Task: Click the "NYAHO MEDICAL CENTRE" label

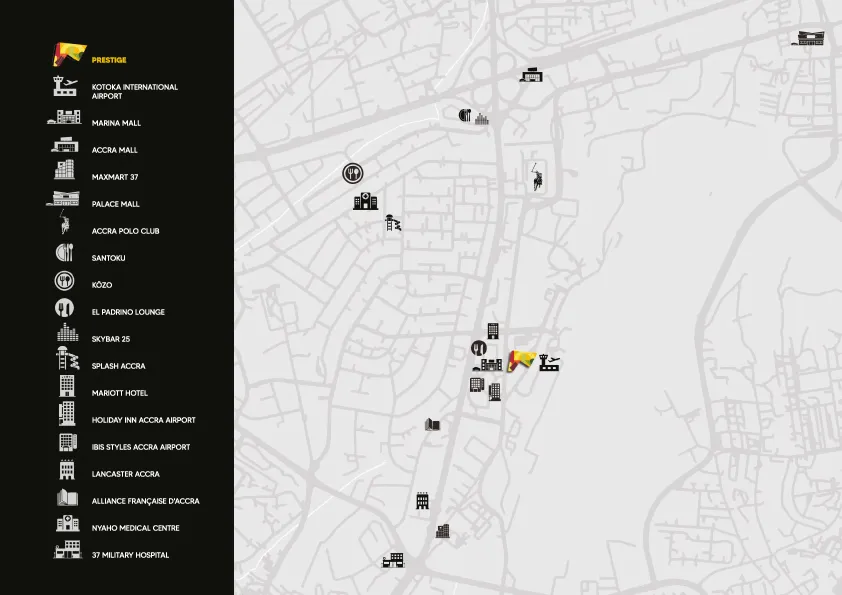Action: [x=135, y=528]
